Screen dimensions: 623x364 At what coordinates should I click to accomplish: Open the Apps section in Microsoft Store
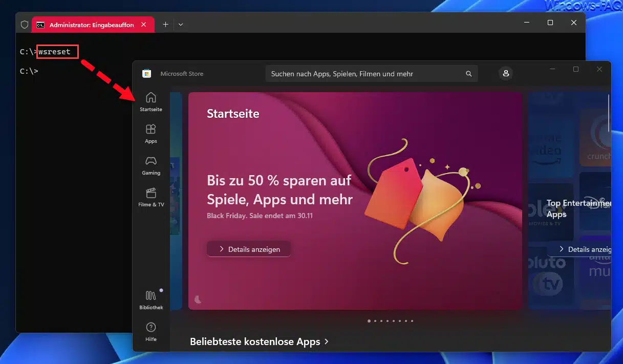click(x=151, y=134)
